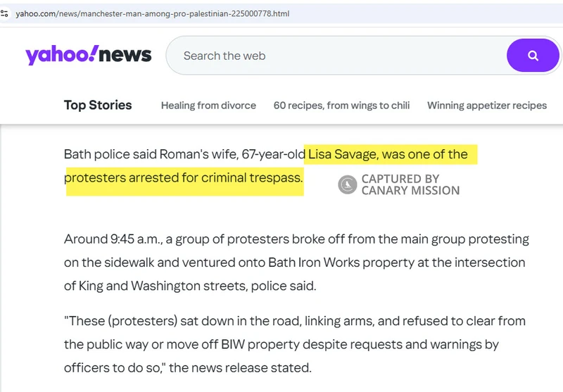Click the Captured by Canary Mission watermark text

point(410,184)
